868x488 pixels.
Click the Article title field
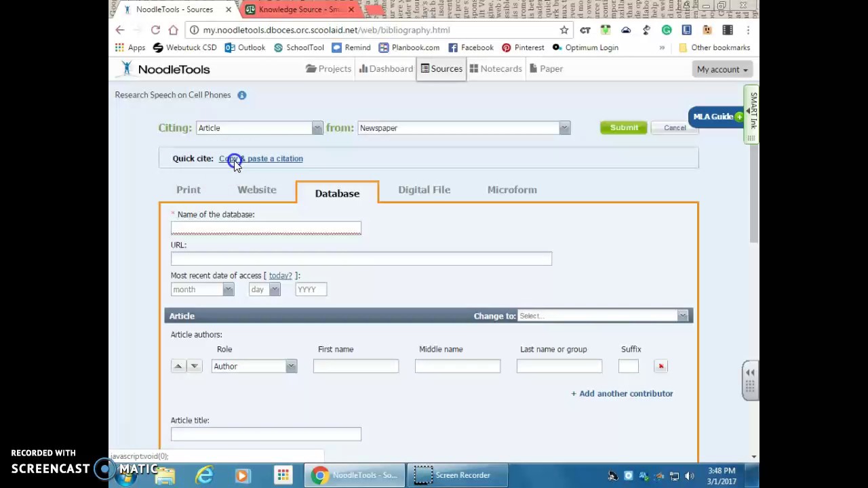[266, 434]
